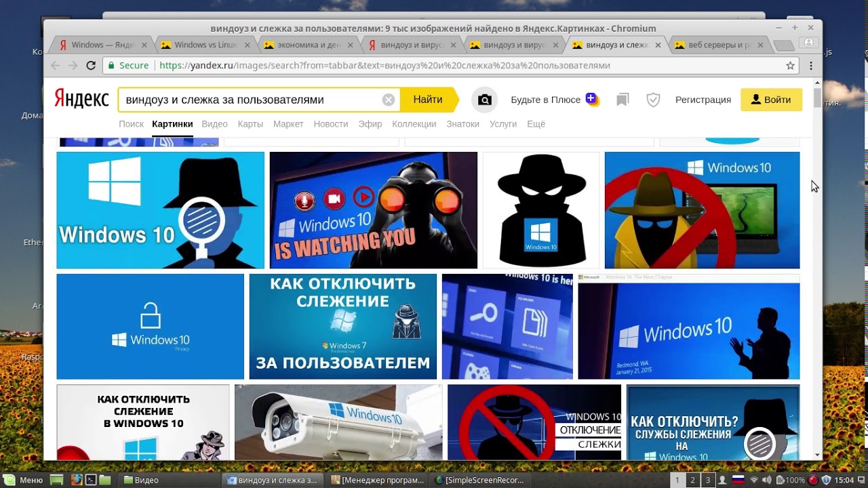Open the Видео search category
Image resolution: width=868 pixels, height=488 pixels.
point(214,124)
